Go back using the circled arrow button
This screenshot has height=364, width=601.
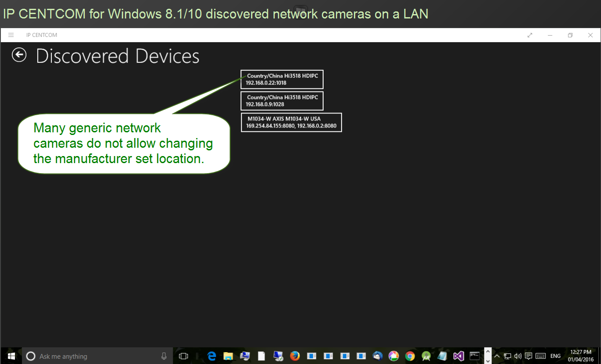click(x=19, y=55)
